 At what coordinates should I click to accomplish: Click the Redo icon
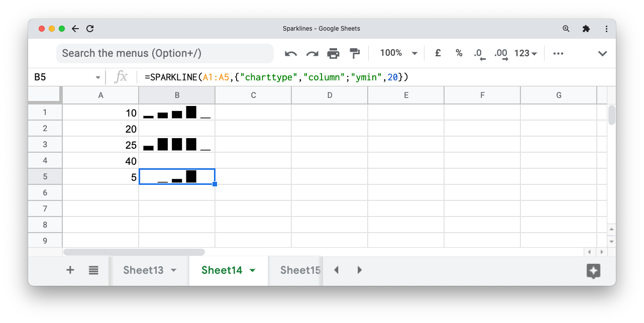click(312, 53)
